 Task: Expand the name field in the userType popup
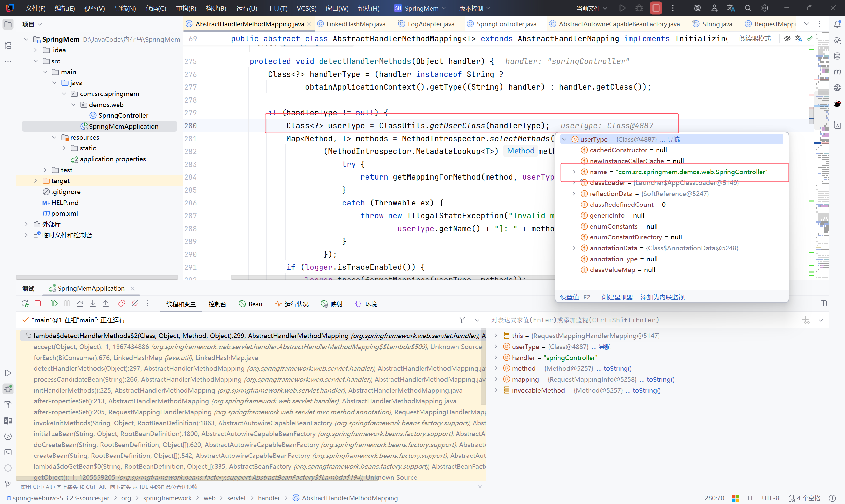tap(574, 172)
